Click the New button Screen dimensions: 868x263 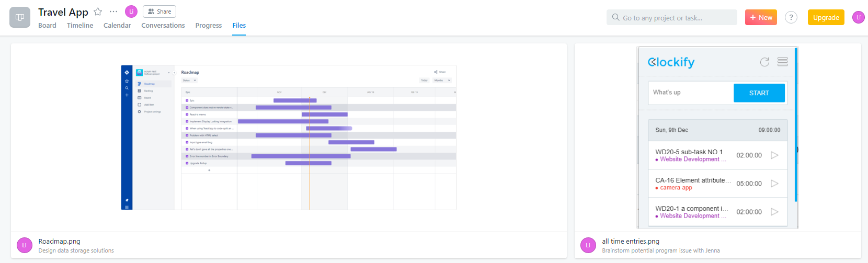761,17
